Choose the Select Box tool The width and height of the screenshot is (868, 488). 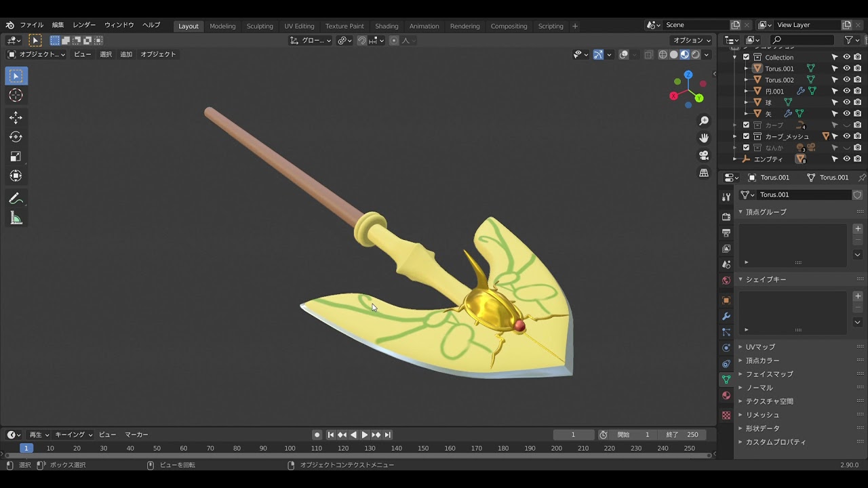point(16,76)
